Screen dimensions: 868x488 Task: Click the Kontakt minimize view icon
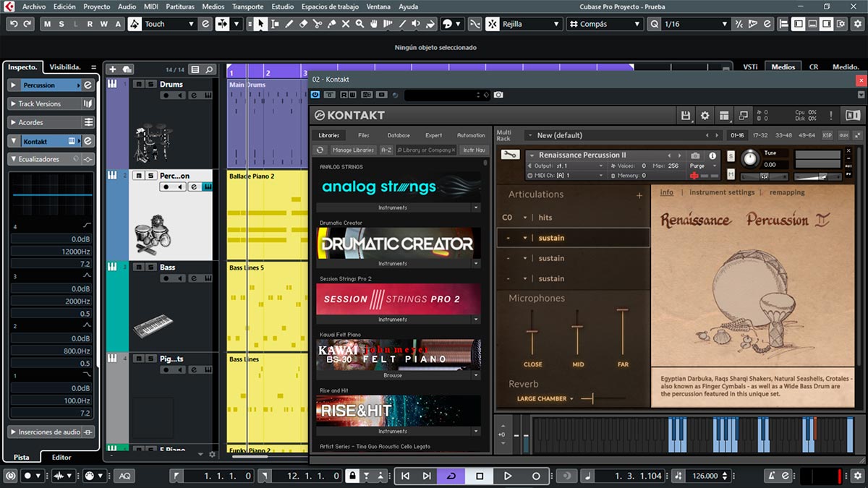pos(743,116)
